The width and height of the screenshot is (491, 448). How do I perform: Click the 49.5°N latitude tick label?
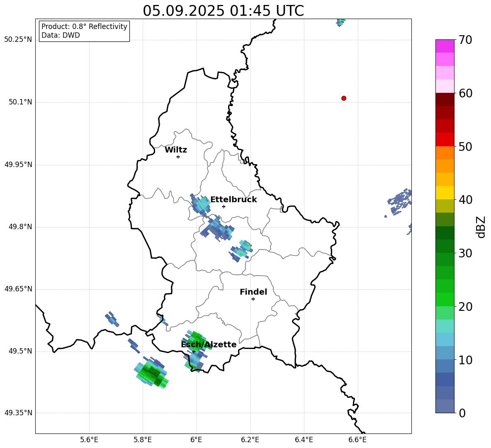pos(20,351)
